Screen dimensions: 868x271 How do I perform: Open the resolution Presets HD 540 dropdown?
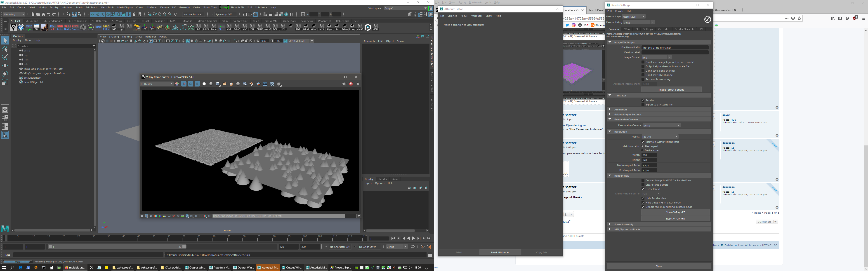click(x=660, y=137)
